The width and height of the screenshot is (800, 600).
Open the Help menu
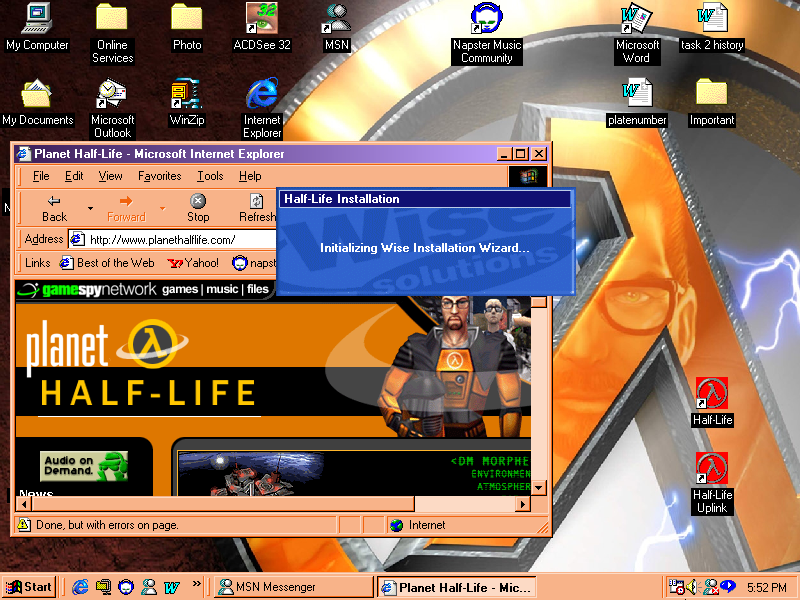[x=250, y=176]
